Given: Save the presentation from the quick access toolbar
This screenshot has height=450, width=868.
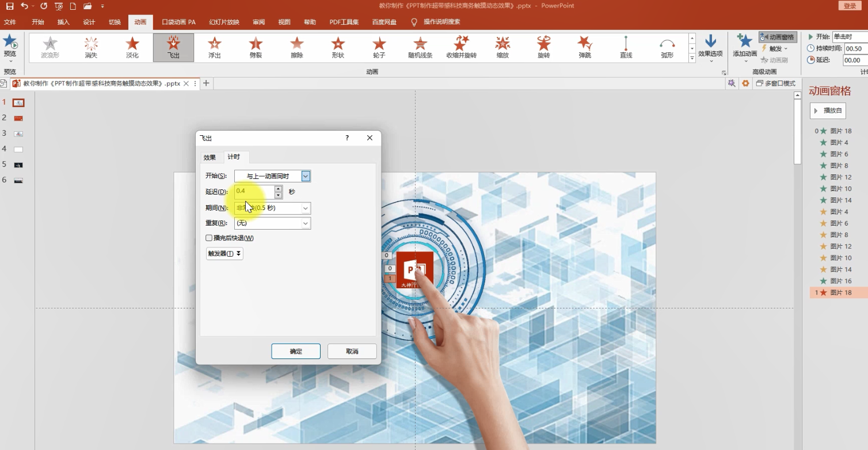Looking at the screenshot, I should click(10, 6).
